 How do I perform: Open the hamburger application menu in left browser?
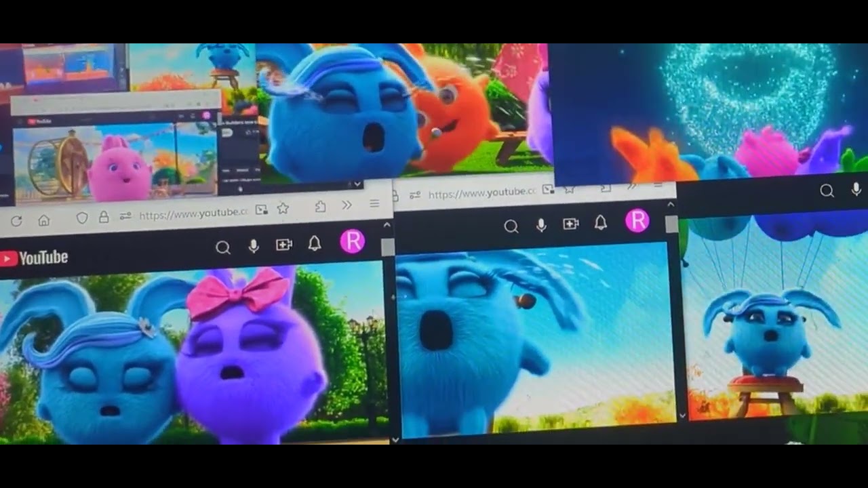pyautogui.click(x=374, y=203)
